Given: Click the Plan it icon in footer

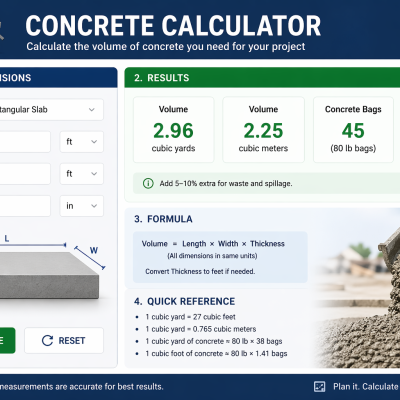Looking at the screenshot, I should pyautogui.click(x=320, y=387).
